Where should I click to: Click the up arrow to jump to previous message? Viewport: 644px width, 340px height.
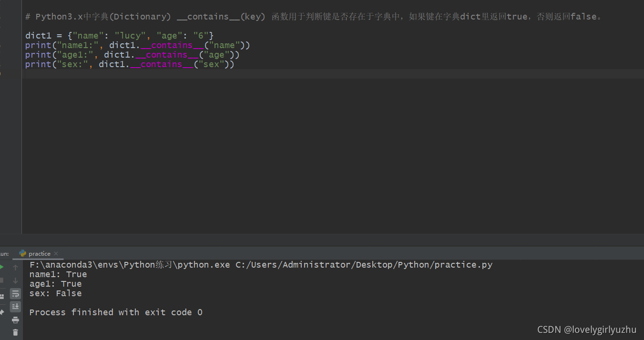coord(15,267)
